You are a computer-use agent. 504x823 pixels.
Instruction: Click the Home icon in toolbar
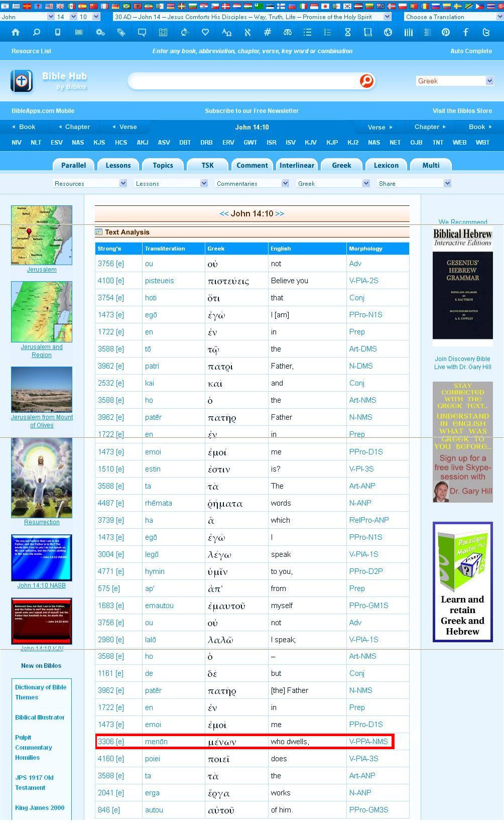point(16,32)
